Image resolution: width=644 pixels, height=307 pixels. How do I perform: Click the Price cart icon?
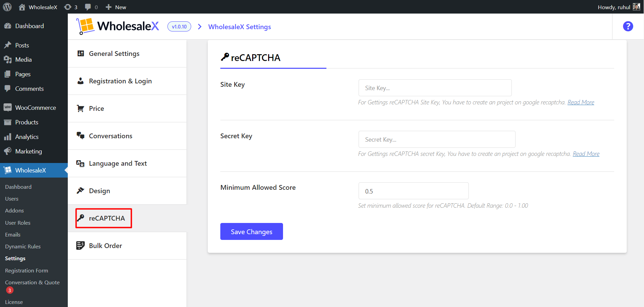click(81, 108)
